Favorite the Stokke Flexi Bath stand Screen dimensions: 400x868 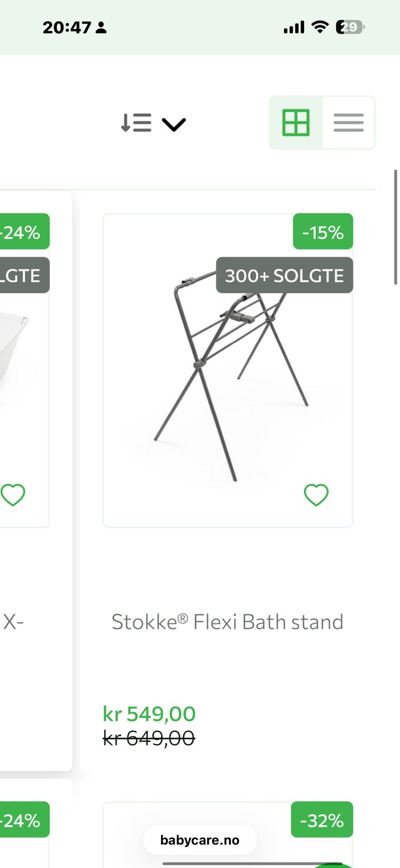tap(316, 495)
